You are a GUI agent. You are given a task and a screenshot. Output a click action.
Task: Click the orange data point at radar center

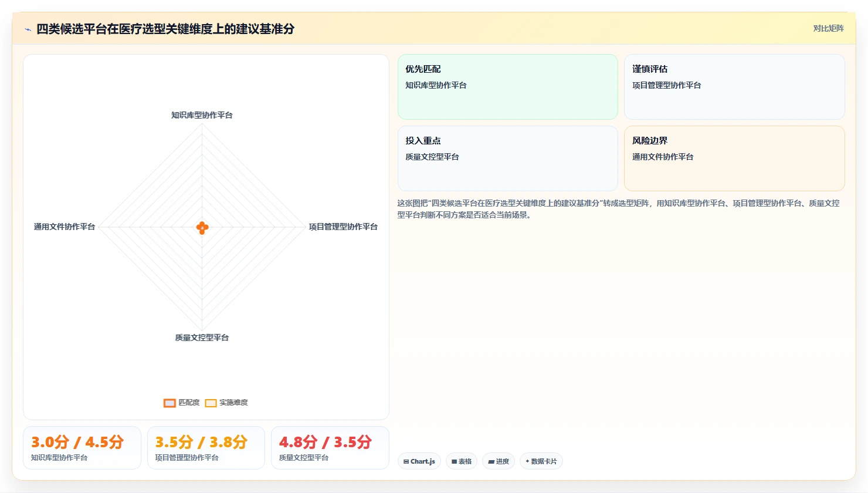tap(202, 228)
